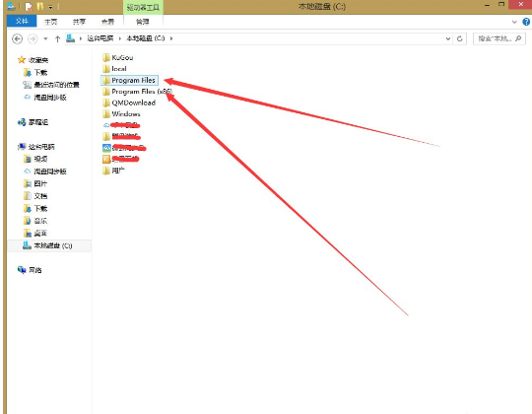This screenshot has width=532, height=414.
Task: Expand the address bar history dropdown
Action: [x=448, y=38]
